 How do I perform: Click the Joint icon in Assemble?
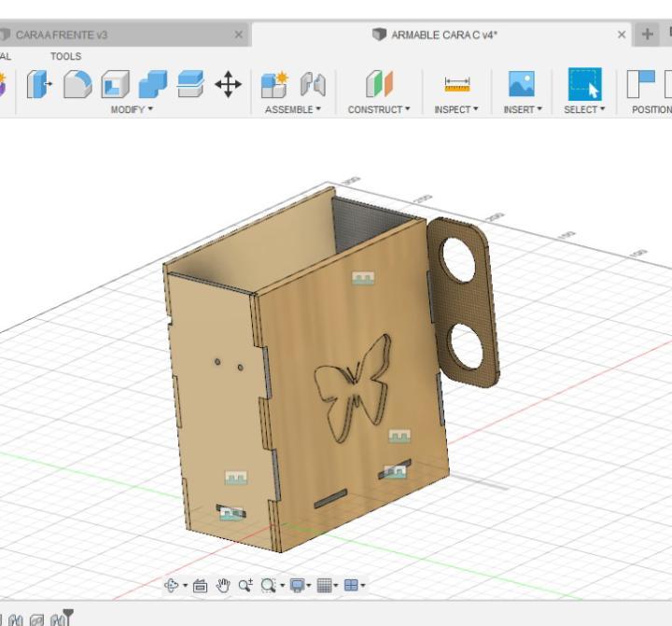(x=313, y=84)
